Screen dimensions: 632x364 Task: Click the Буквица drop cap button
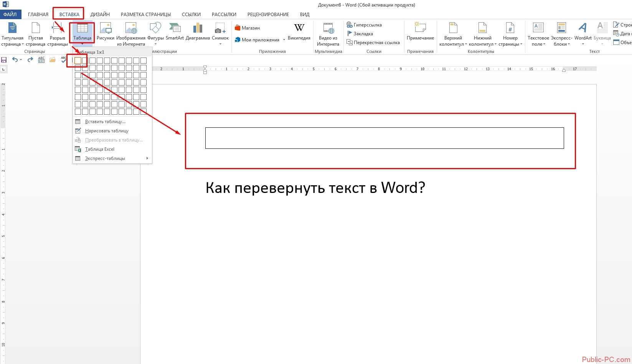coord(602,34)
